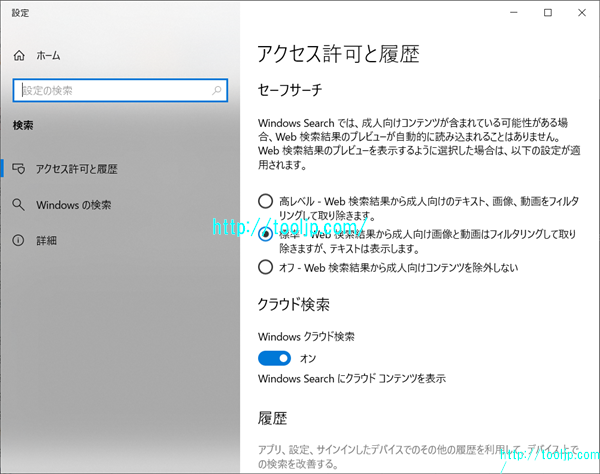This screenshot has width=600, height=474.
Task: Toggle the Windows クラウド検索 switch
Action: click(x=274, y=358)
